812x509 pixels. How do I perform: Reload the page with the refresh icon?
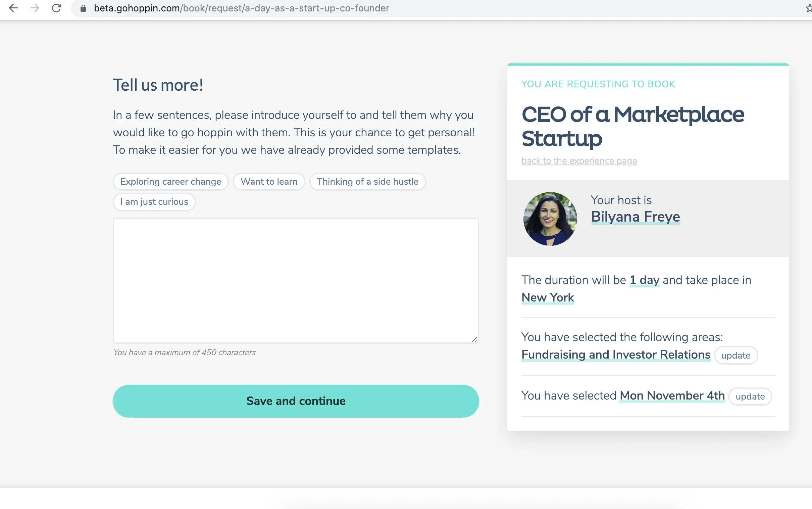(56, 8)
